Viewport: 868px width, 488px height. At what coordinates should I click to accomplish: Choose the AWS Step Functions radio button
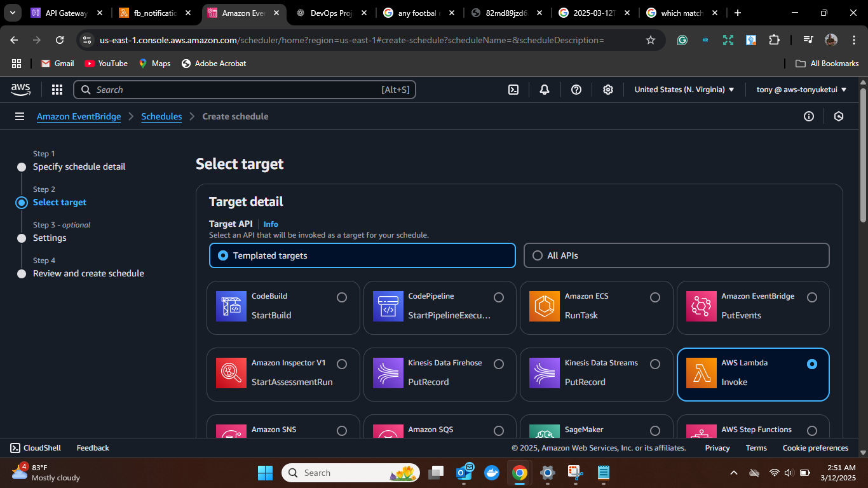812,431
